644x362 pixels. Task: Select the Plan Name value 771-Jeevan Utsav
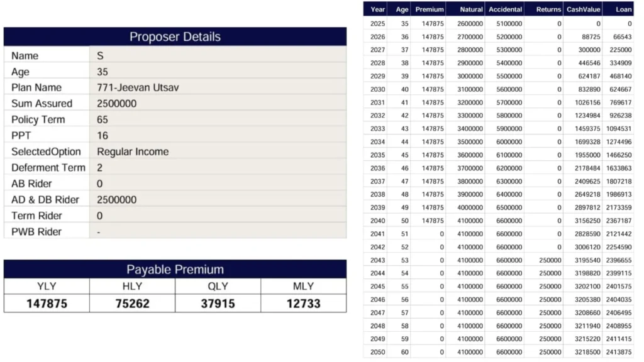coord(138,87)
